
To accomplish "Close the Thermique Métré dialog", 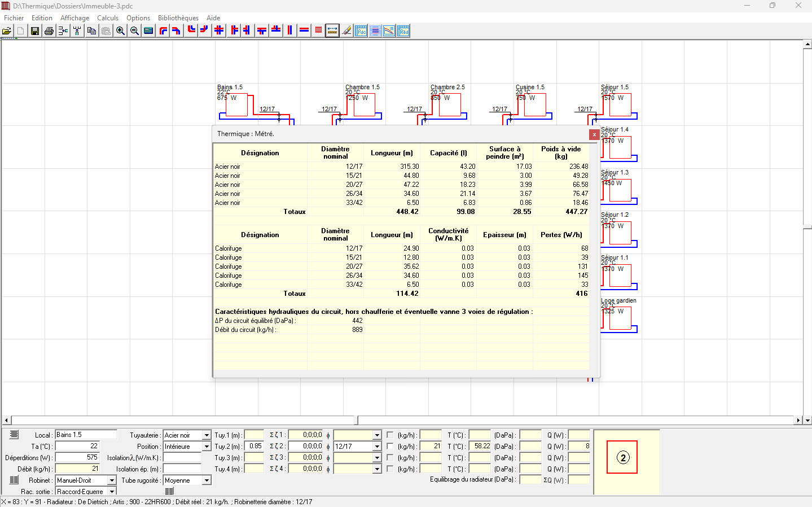I will click(594, 134).
